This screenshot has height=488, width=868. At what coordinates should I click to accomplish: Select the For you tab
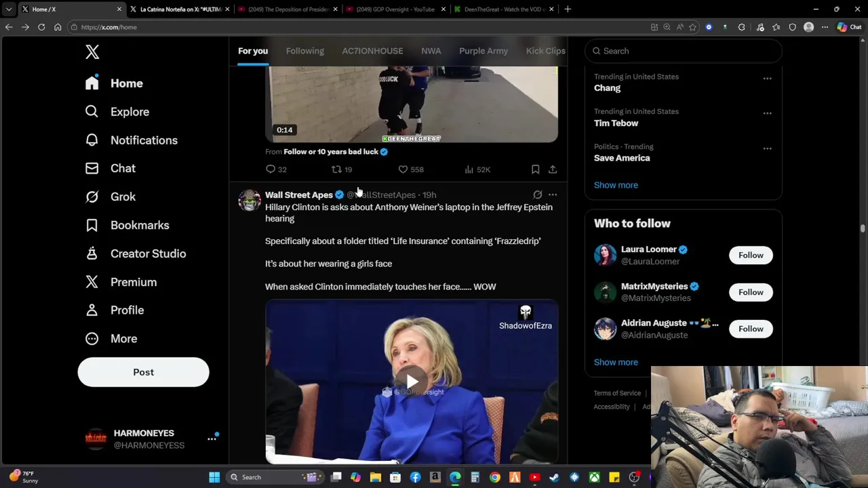253,51
